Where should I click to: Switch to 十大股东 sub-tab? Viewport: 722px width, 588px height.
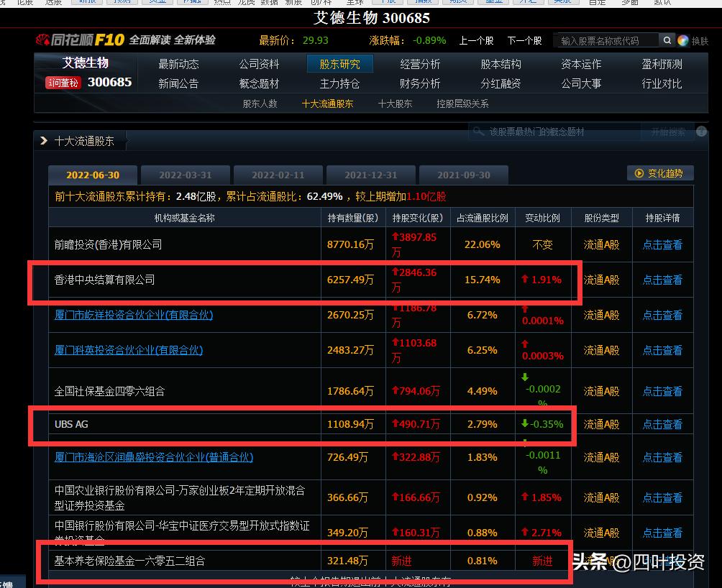pyautogui.click(x=395, y=104)
